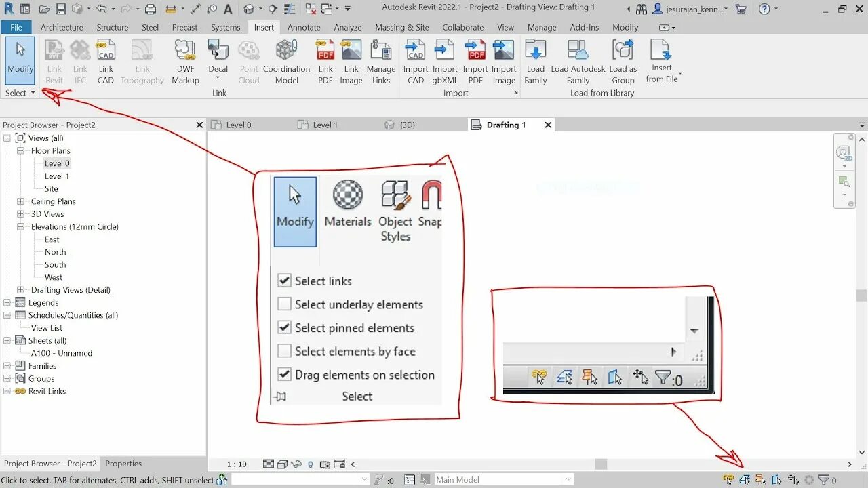Expand the Insert from File dropdown arrow
The image size is (868, 488).
coord(680,73)
